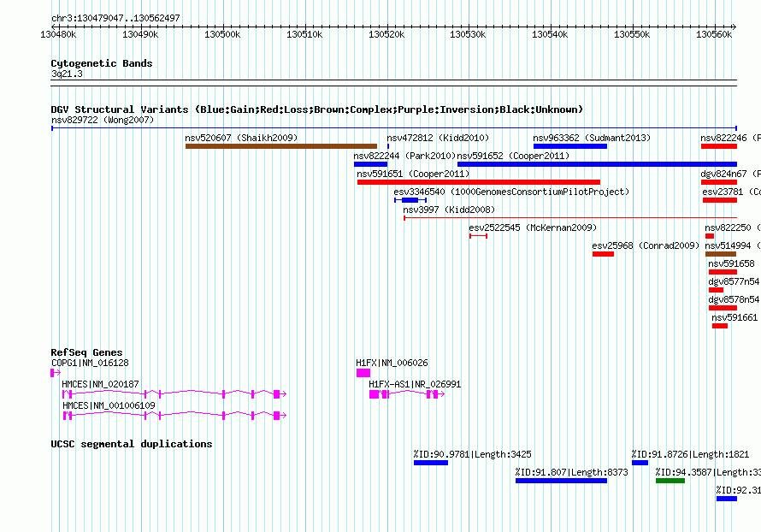
Task: Open the COPG1|NM_016128 gene label
Action: 91,363
